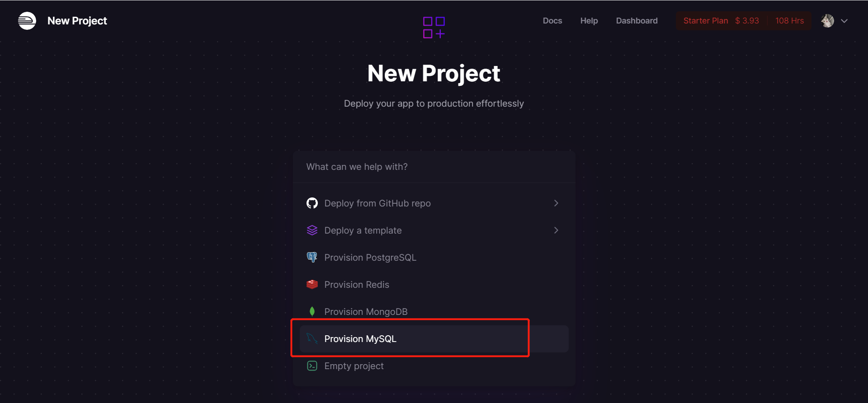Image resolution: width=868 pixels, height=403 pixels.
Task: Click the purple new project squares icon above the title
Action: 434,28
